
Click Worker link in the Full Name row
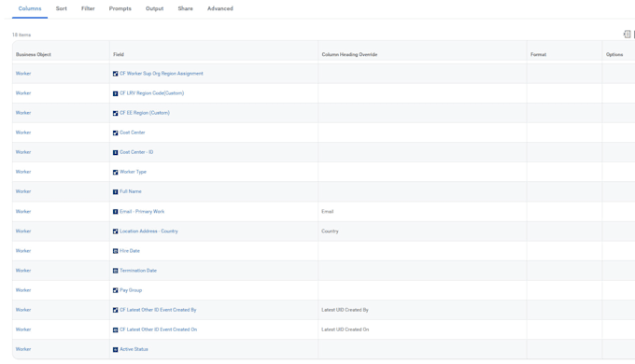23,191
